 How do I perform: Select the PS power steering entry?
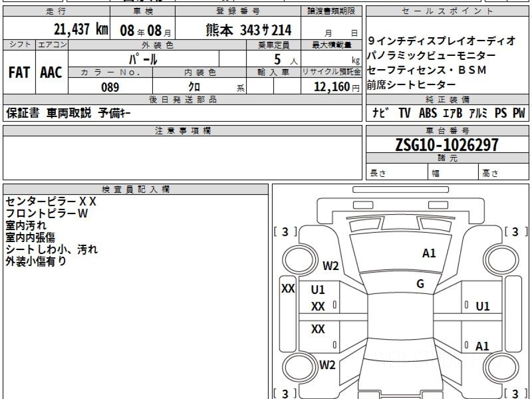pyautogui.click(x=501, y=113)
